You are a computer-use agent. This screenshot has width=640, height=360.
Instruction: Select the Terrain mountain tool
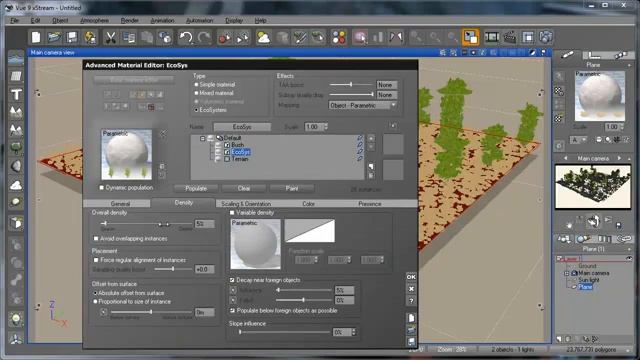tap(16, 112)
